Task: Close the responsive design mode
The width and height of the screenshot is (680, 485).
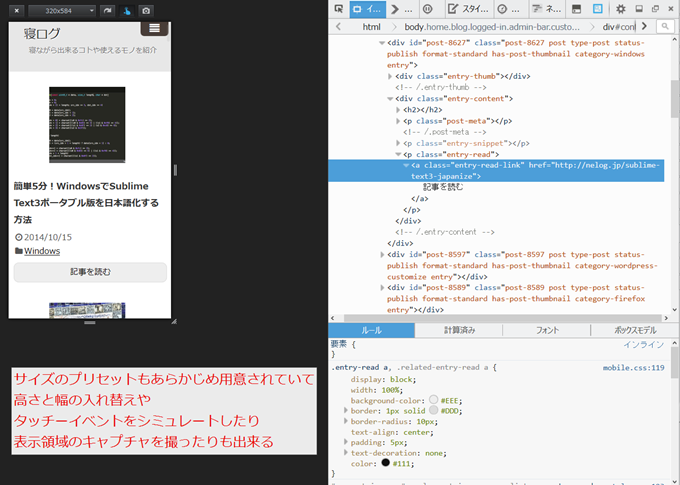Action: point(16,10)
